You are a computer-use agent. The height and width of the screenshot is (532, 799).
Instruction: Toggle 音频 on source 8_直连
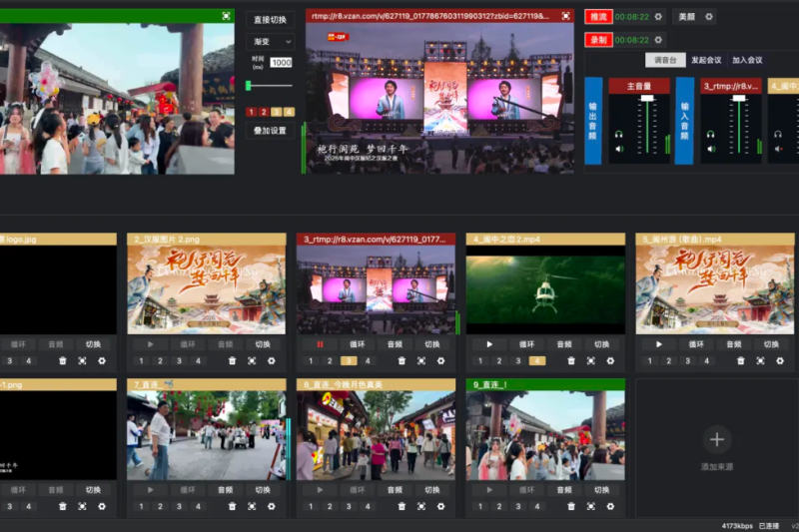pos(395,490)
